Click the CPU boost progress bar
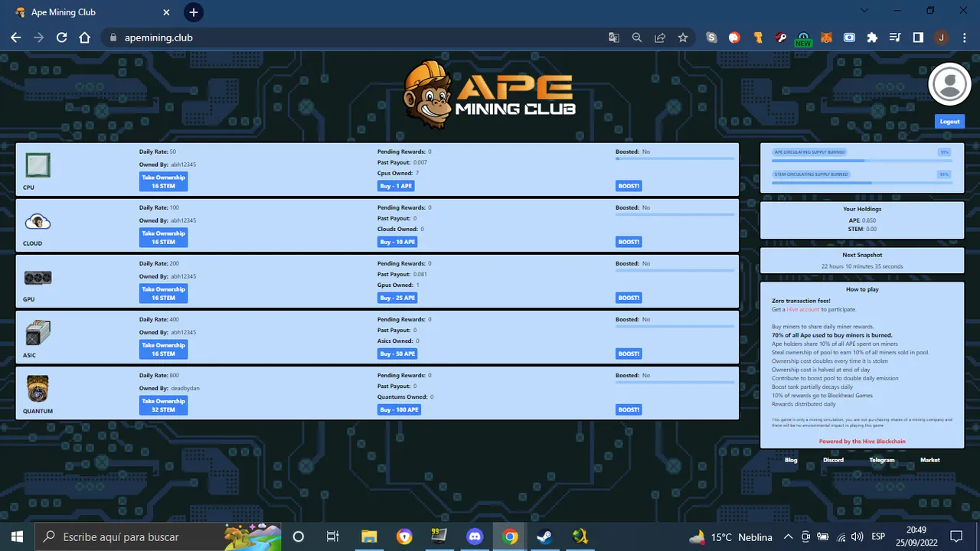 pyautogui.click(x=675, y=158)
